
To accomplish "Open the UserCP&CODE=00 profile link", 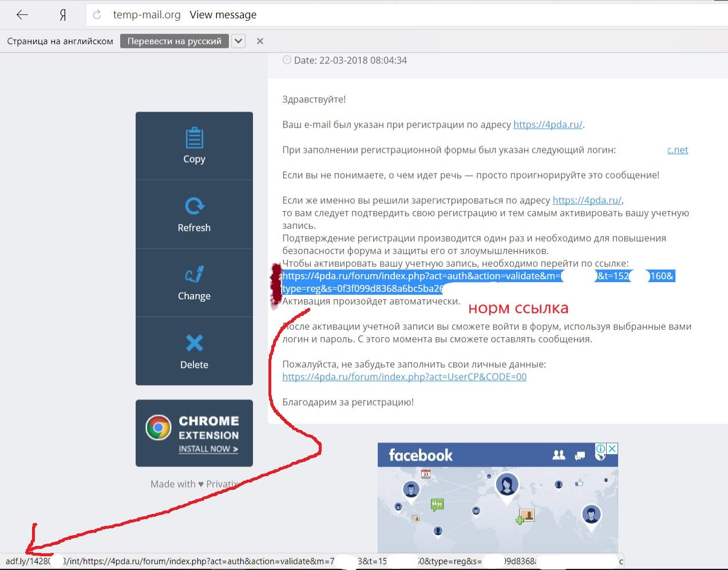I will [x=404, y=377].
